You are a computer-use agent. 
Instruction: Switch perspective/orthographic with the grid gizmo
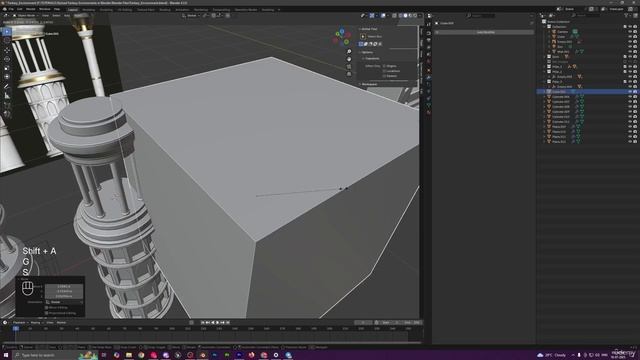[349, 74]
